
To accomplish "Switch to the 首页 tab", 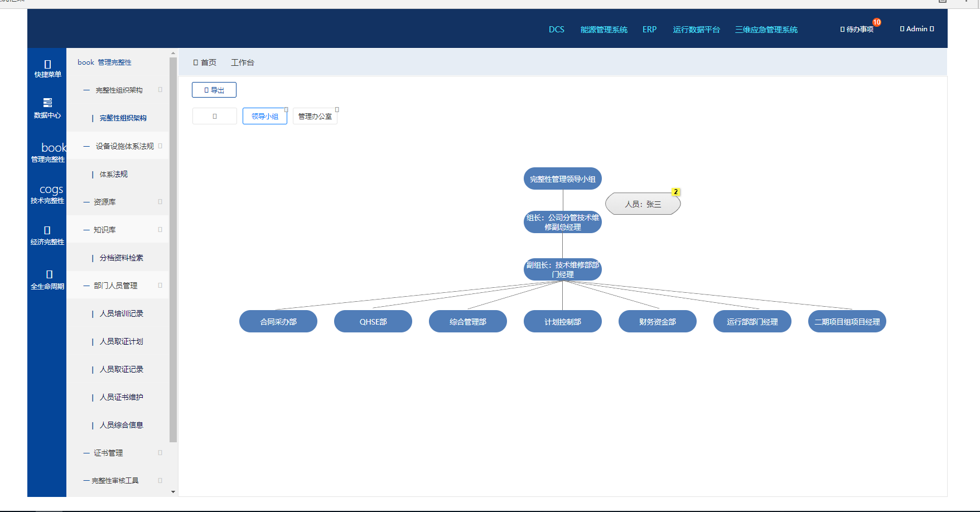I will click(x=205, y=62).
